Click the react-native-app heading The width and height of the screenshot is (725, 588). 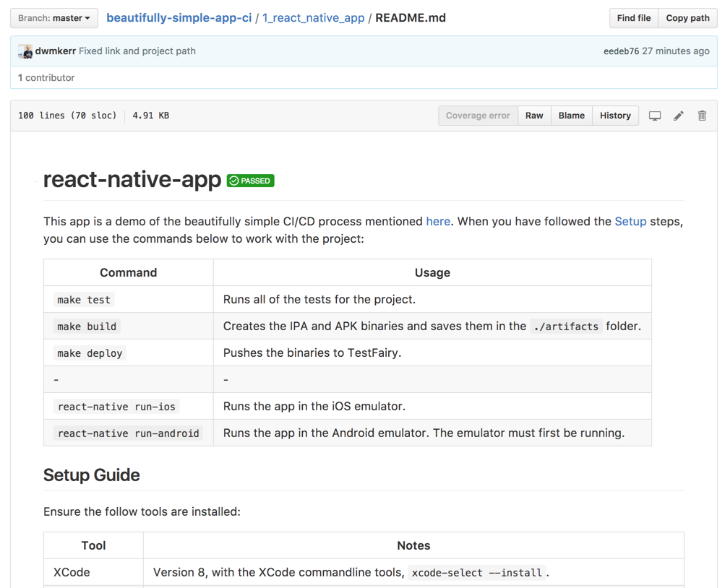coord(132,179)
